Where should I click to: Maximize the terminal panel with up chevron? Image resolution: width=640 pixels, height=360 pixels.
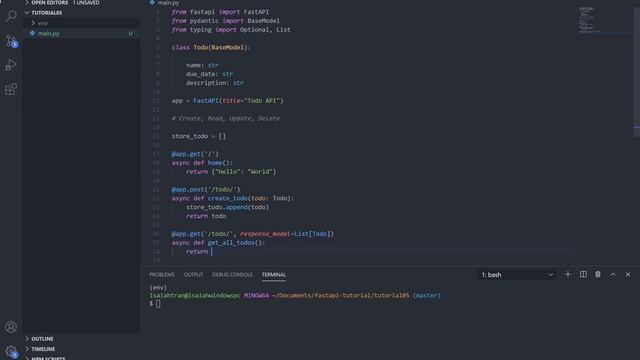[x=613, y=275]
